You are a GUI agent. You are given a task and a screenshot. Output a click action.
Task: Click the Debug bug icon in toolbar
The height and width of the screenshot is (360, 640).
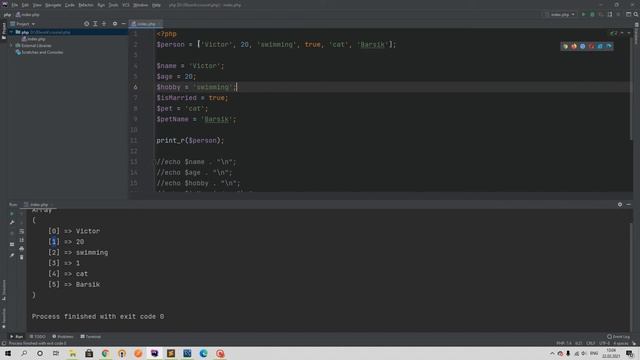pyautogui.click(x=592, y=14)
